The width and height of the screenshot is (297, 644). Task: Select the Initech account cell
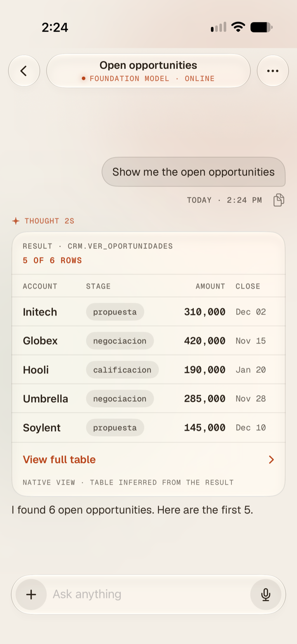40,312
